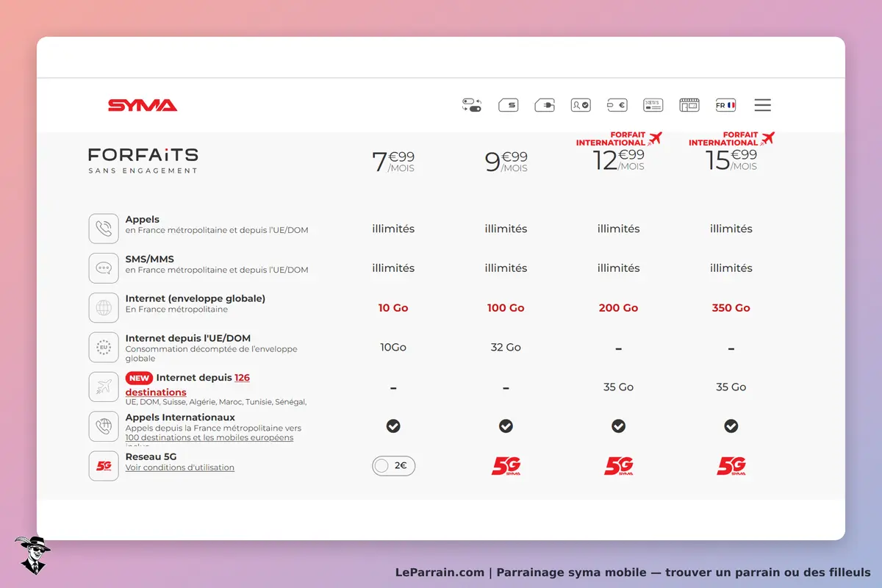Click SMS/MMS 'illimités' under 15€99 plan
This screenshot has width=882, height=588.
click(731, 268)
